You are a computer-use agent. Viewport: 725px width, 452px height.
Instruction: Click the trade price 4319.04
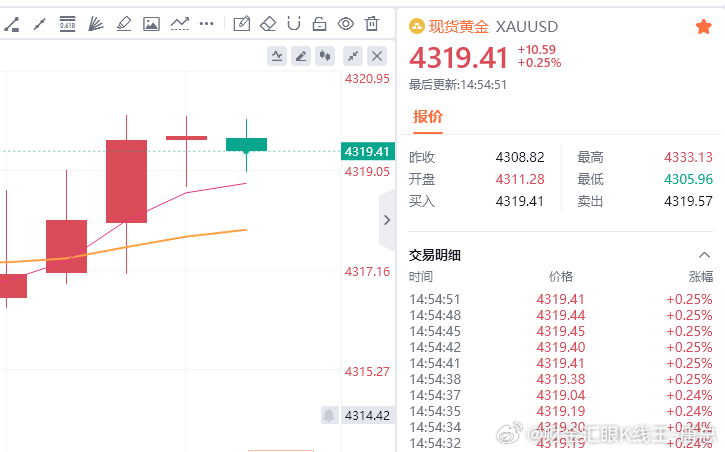[x=560, y=395]
